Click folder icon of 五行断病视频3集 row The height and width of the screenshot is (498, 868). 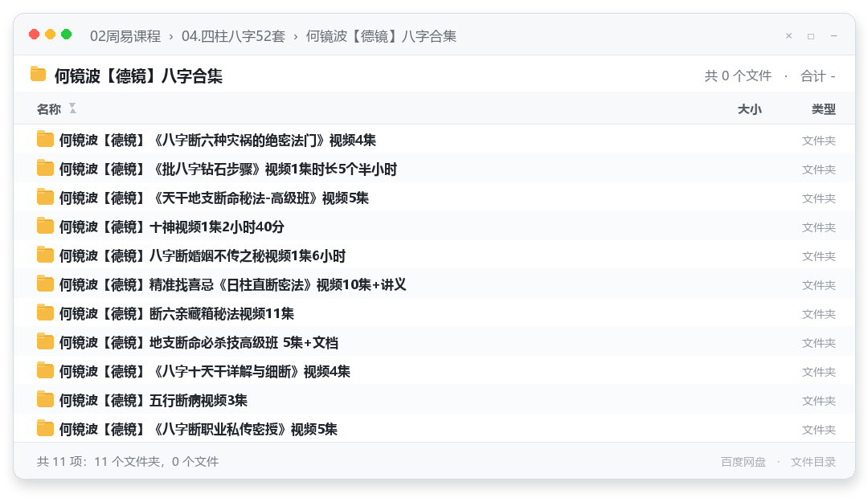(45, 399)
